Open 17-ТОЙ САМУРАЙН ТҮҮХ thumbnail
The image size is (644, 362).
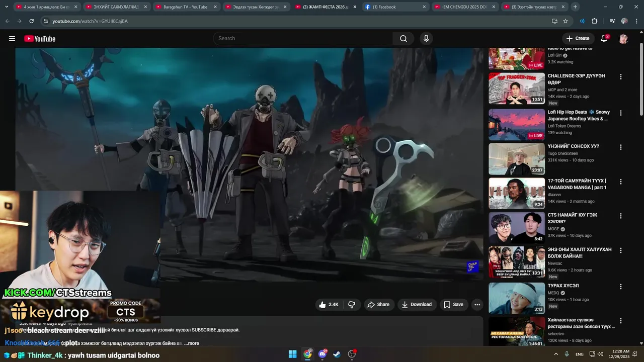click(x=517, y=193)
